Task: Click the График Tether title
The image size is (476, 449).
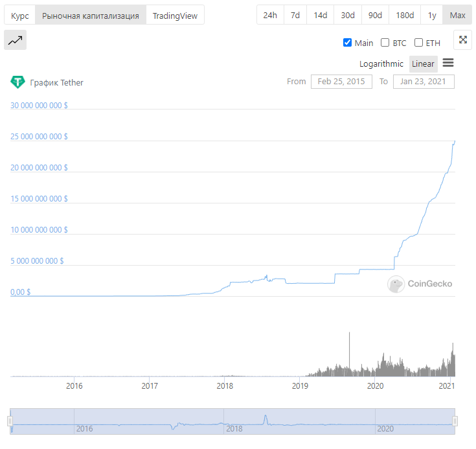Action: pos(56,82)
